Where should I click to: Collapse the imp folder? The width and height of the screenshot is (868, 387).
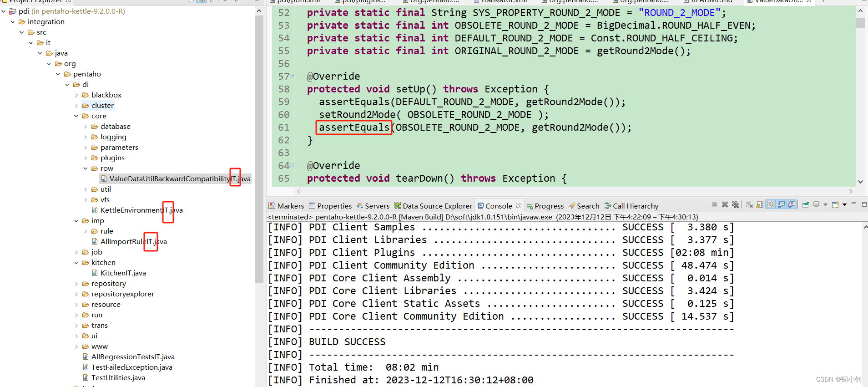76,221
